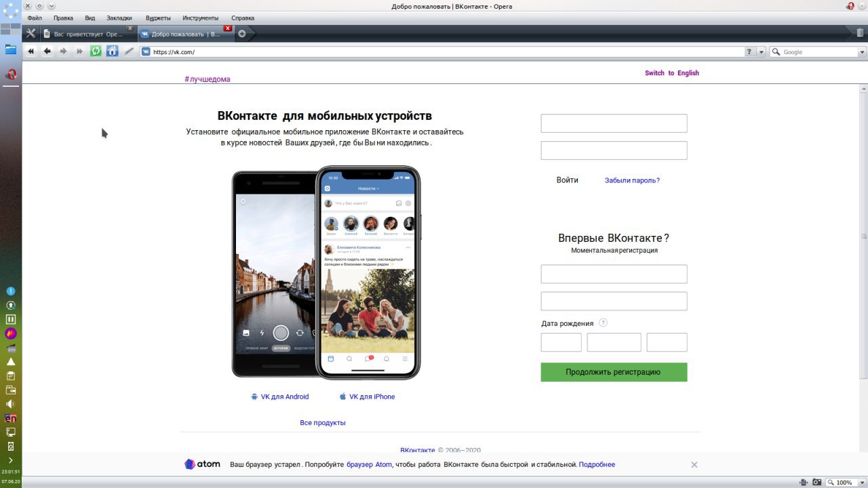Click the Google search input field
Screen dimensions: 868x488
pyautogui.click(x=819, y=52)
